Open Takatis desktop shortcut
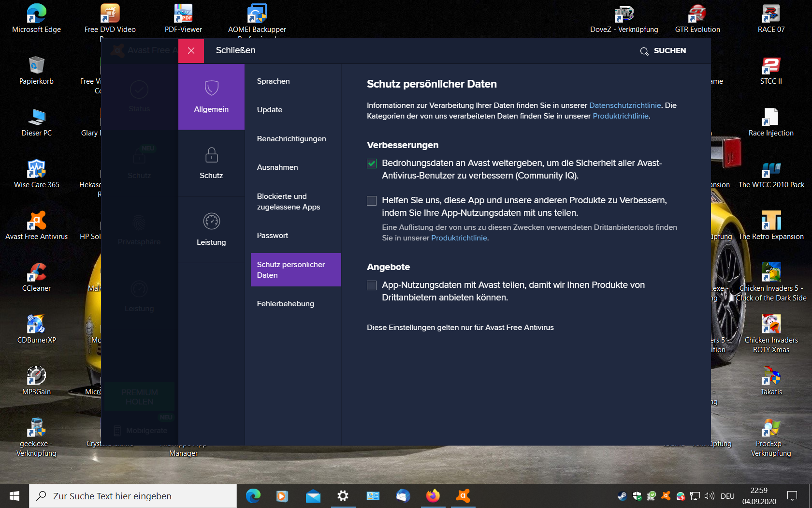 pyautogui.click(x=771, y=381)
